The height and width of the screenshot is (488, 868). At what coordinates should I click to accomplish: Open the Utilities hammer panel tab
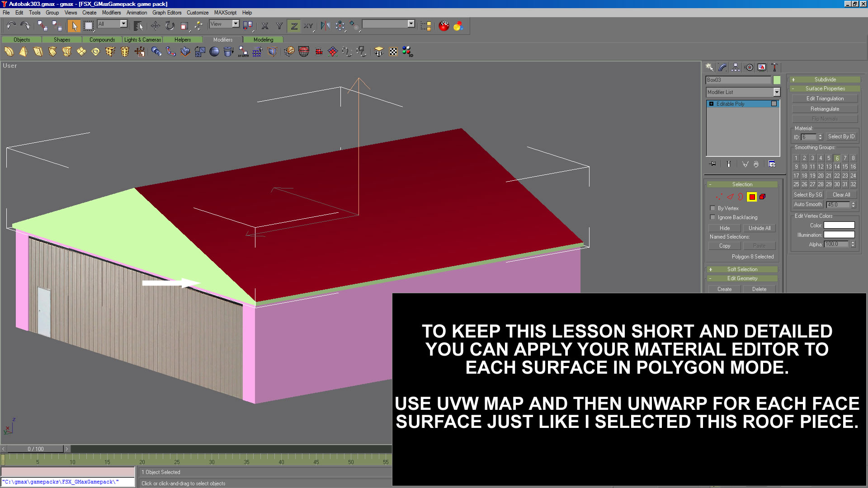tap(774, 67)
